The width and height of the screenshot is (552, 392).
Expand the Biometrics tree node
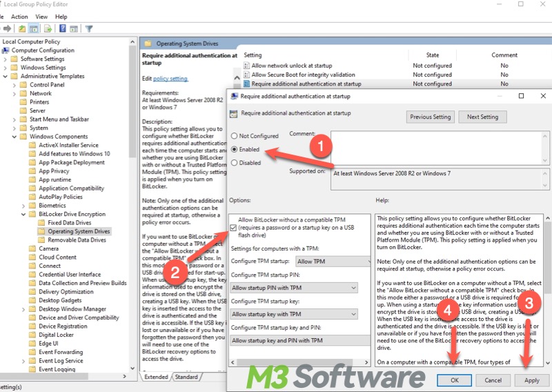coord(23,206)
